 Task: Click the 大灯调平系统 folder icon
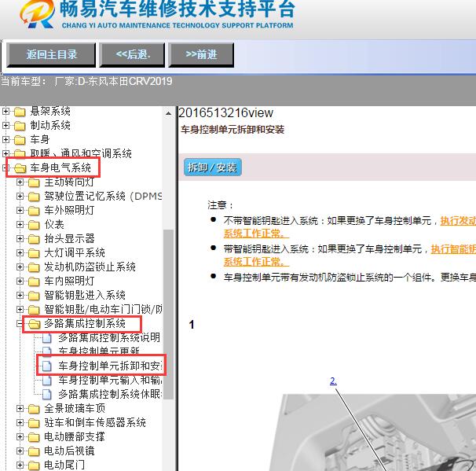tap(34, 253)
